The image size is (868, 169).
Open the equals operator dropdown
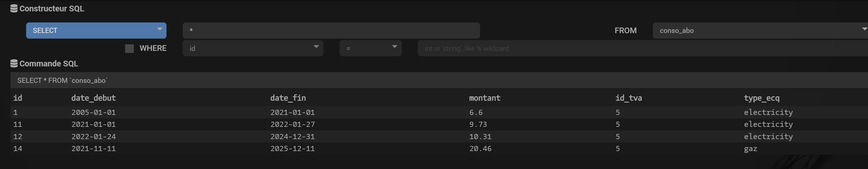pos(371,48)
